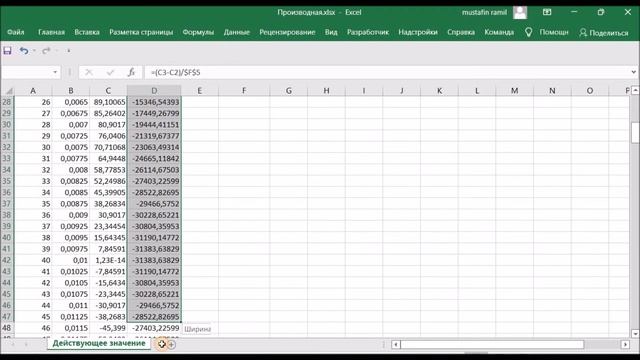Select column C header

coord(108,91)
